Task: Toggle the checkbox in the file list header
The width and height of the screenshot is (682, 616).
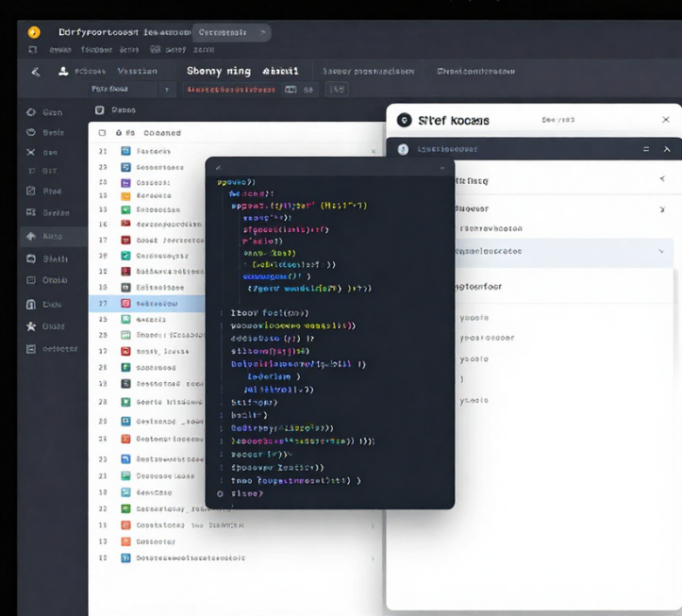Action: point(102,133)
